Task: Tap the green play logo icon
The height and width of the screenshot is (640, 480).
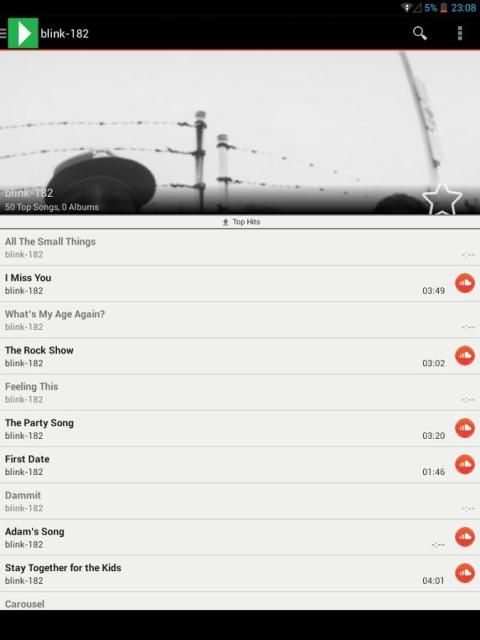Action: [23, 33]
